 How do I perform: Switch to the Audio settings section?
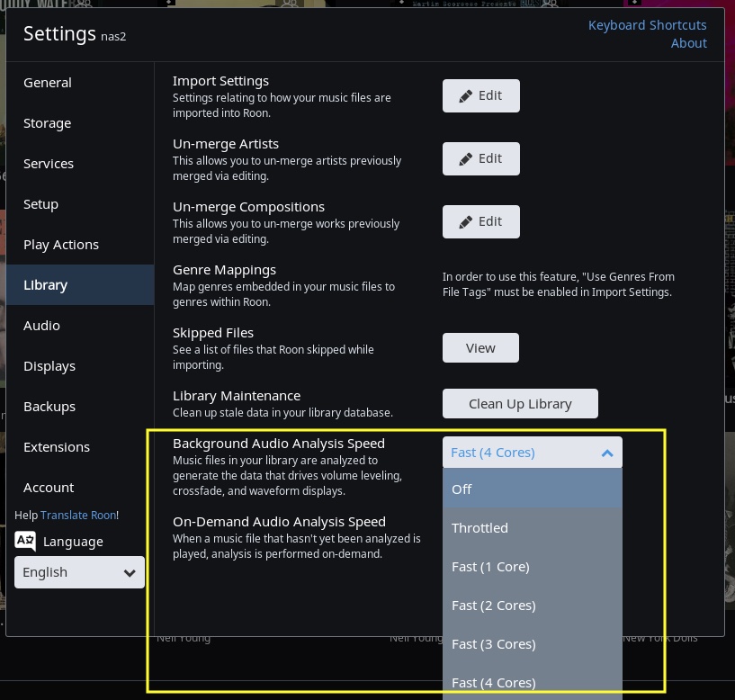41,325
